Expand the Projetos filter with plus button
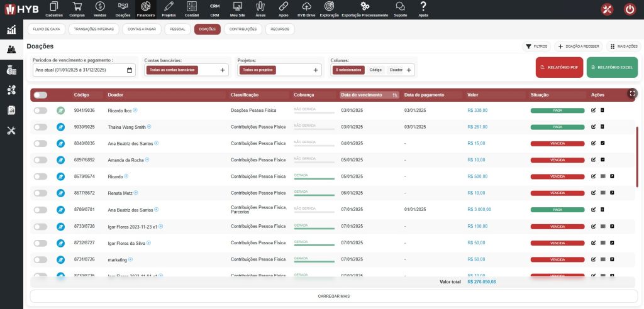 [x=317, y=70]
